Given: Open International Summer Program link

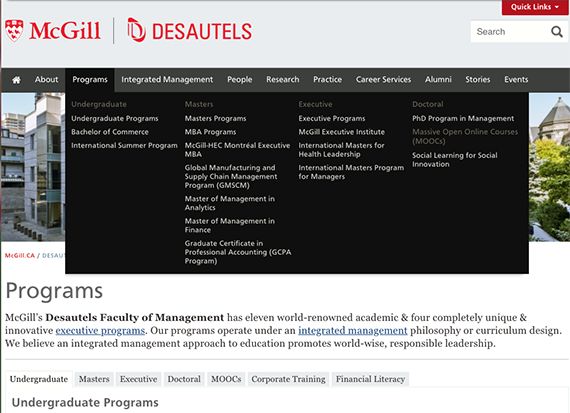Looking at the screenshot, I should tap(124, 145).
